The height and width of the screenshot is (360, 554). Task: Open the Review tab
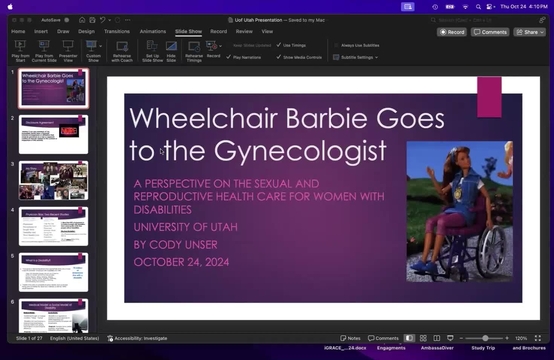pos(244,31)
